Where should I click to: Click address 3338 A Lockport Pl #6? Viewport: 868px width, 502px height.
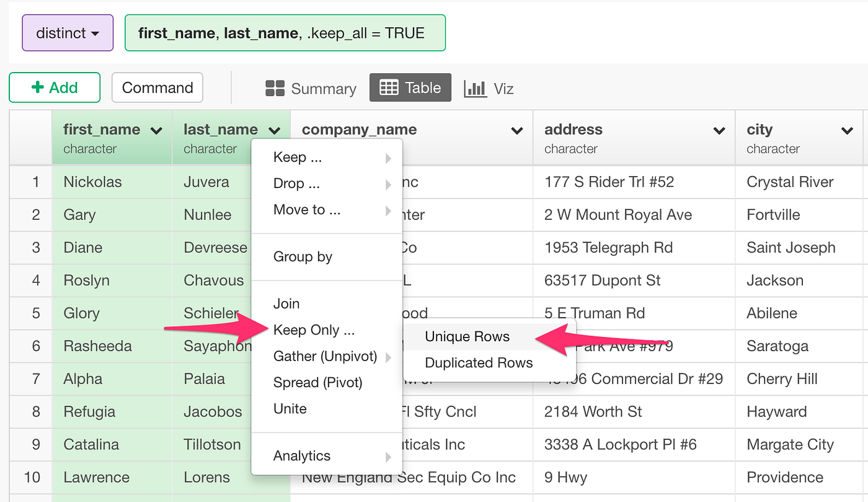pyautogui.click(x=620, y=445)
